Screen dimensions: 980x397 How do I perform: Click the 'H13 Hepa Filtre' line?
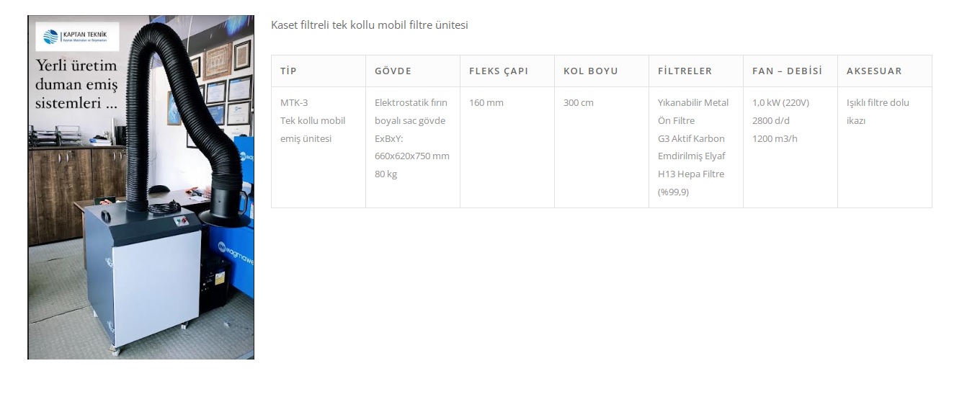[690, 174]
